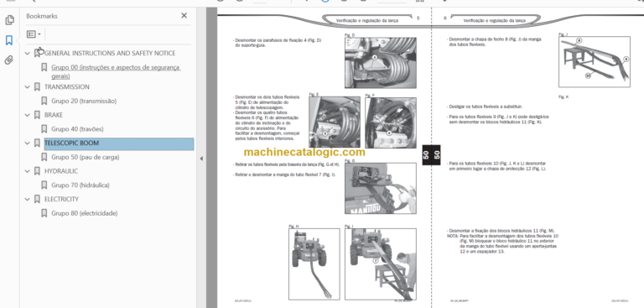Screen dimensions: 644x308
Task: Go to Grupo 40 (travões) bookmark
Action: 77,128
